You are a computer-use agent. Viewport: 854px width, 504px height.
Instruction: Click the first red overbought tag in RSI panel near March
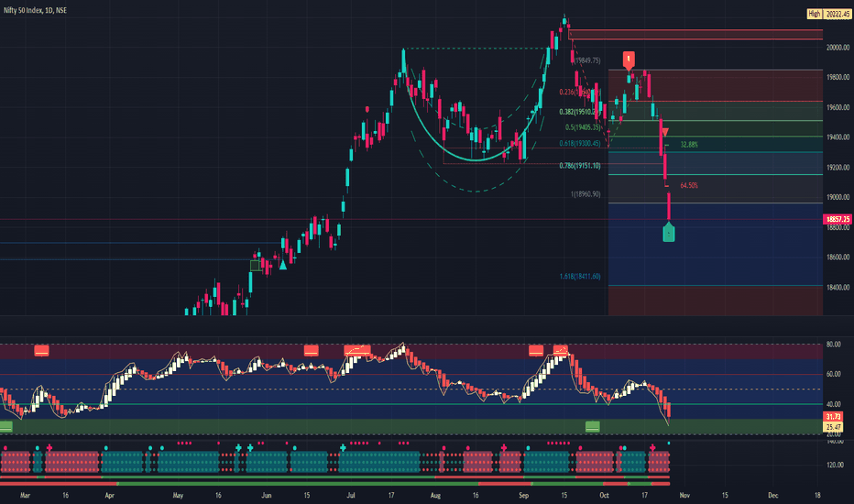[41, 350]
